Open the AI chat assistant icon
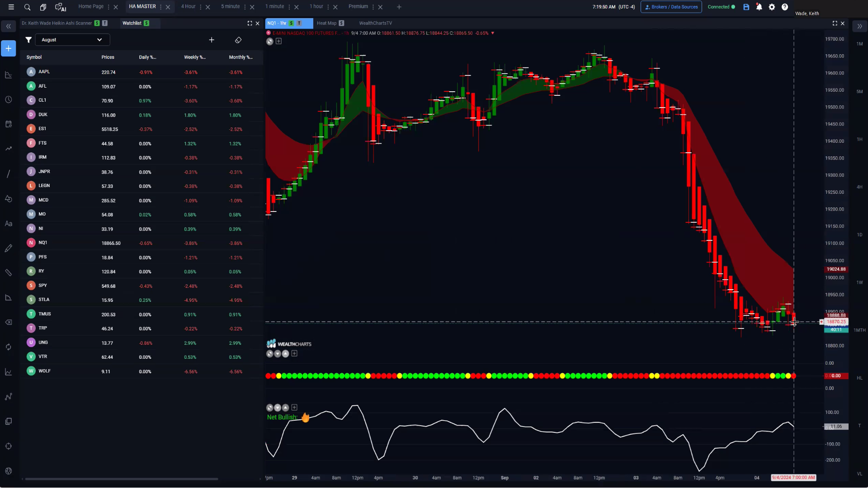Viewport: 868px width, 488px height. click(x=60, y=7)
